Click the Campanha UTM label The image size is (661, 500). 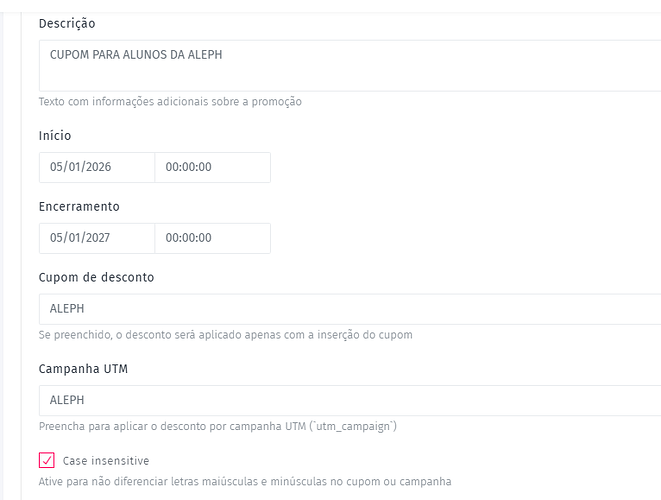(83, 369)
